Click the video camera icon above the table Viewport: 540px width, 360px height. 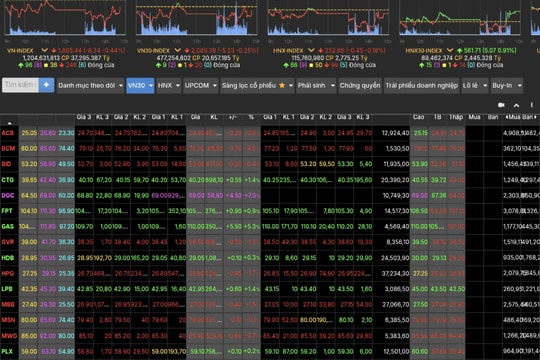tap(501, 105)
